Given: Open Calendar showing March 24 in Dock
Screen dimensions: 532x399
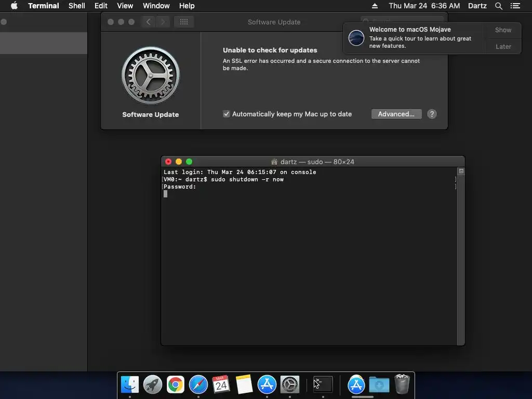Looking at the screenshot, I should 221,385.
